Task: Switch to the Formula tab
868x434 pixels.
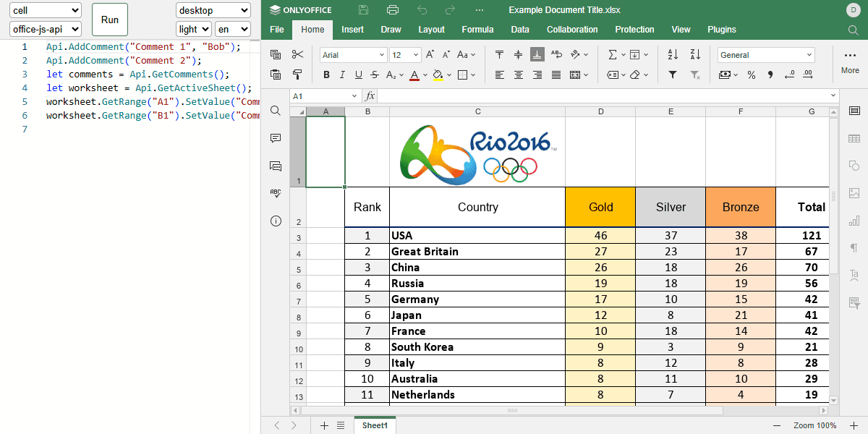Action: [477, 30]
